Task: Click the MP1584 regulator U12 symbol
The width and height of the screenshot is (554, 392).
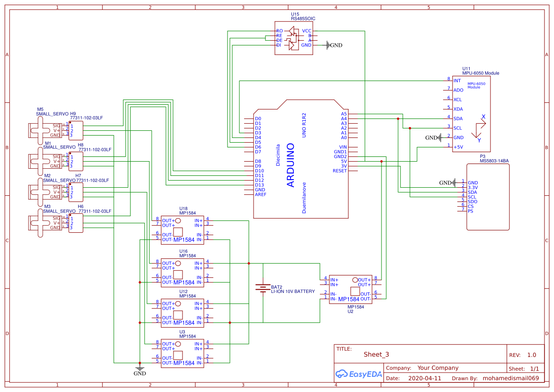Action: [x=182, y=313]
